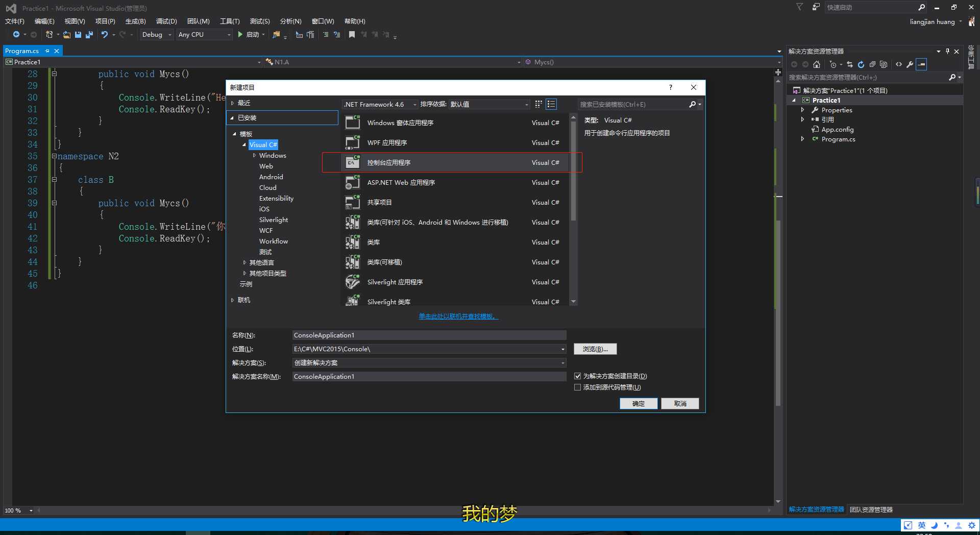Pin the Solution Explorer panel
The height and width of the screenshot is (535, 980).
point(948,51)
